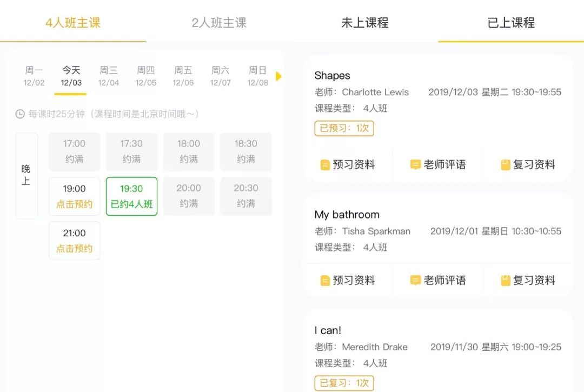Click the yellow arrow to show next week's dates
This screenshot has height=392, width=584.
(279, 77)
